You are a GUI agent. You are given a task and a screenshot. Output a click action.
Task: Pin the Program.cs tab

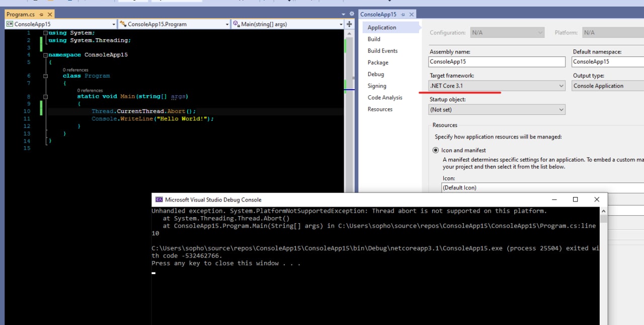point(41,15)
